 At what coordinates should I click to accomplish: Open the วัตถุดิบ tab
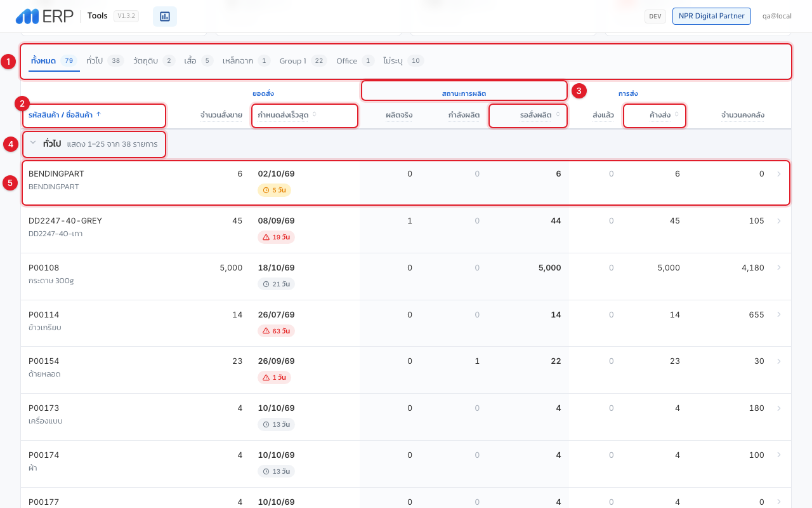[154, 61]
